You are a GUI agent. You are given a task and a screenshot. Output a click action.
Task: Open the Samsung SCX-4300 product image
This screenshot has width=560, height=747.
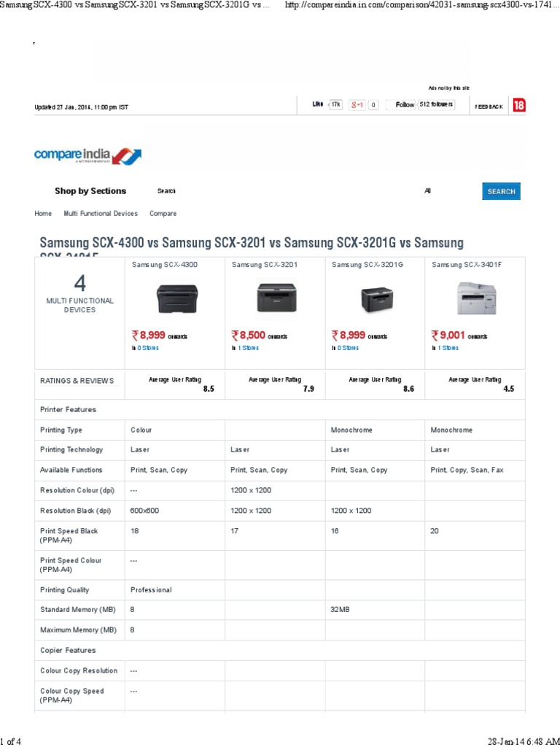(176, 298)
